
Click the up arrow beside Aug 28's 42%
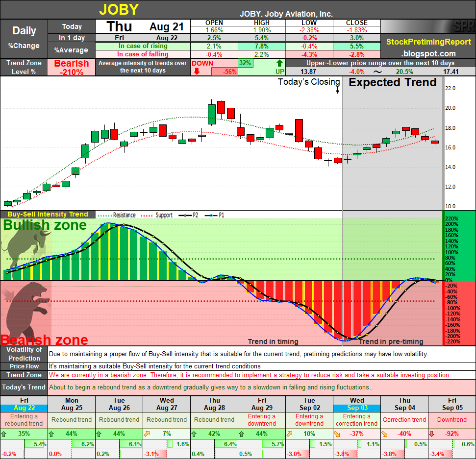point(194,434)
